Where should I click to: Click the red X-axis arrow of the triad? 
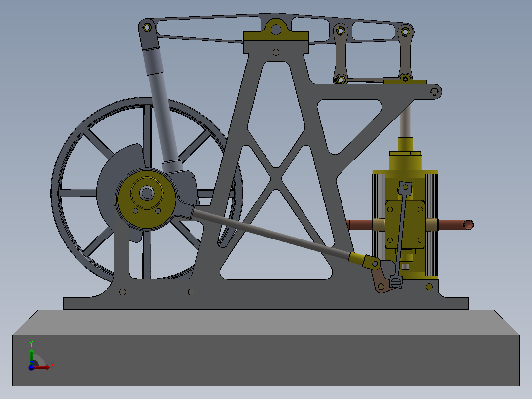pos(48,367)
